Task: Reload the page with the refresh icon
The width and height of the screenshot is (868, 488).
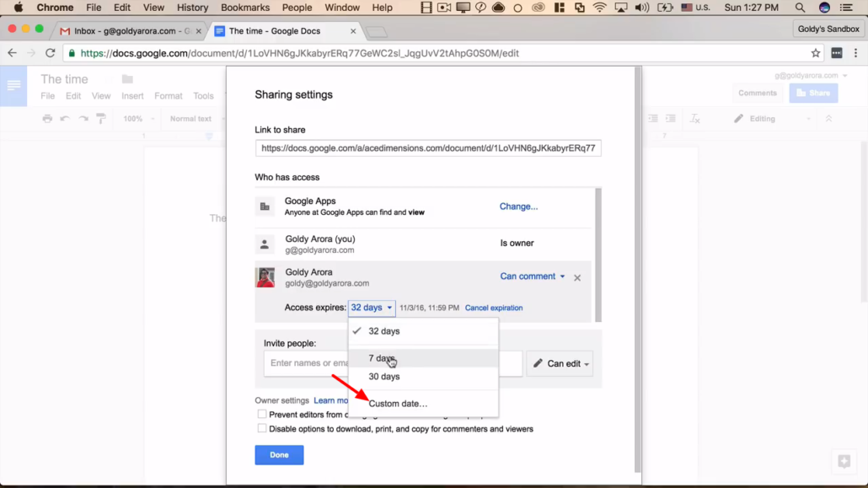Action: pos(51,53)
